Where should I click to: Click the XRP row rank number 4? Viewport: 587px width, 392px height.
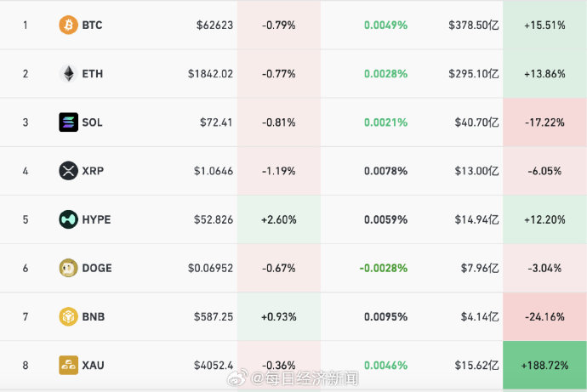tap(26, 171)
